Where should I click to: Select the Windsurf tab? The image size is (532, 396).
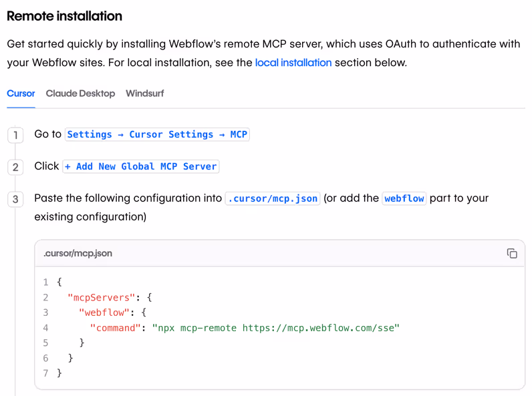tap(145, 93)
